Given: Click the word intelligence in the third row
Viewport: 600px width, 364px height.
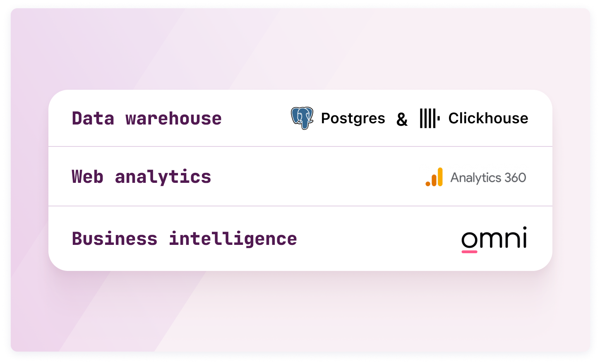Looking at the screenshot, I should (233, 239).
